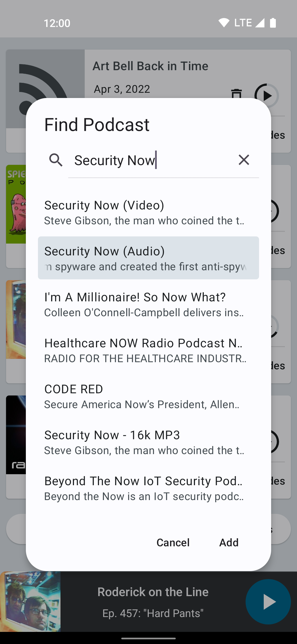Choose Security Now - 16k MP3 result
Screen dimensions: 297x644
point(148,442)
